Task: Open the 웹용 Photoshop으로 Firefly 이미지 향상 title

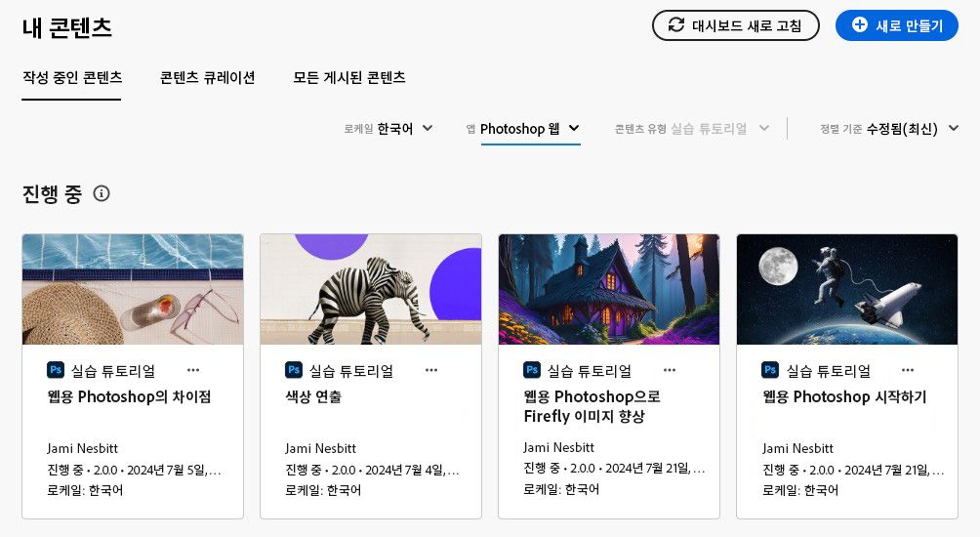Action: pyautogui.click(x=592, y=406)
